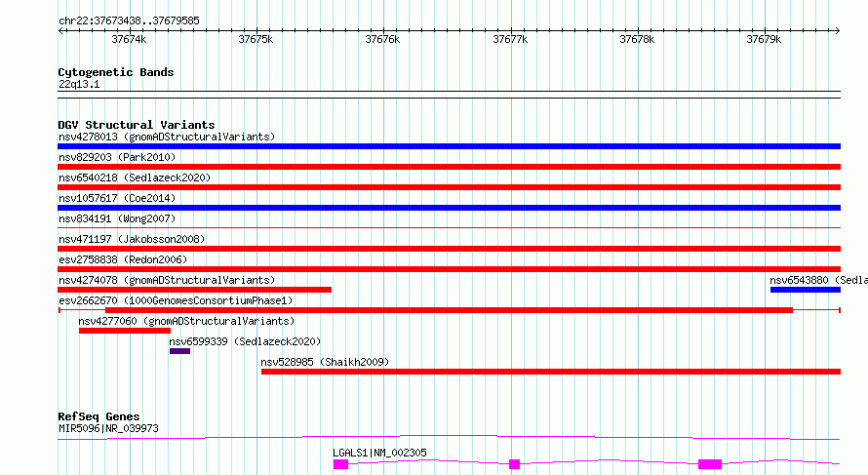Click the RefSeq Genes track title

99,416
